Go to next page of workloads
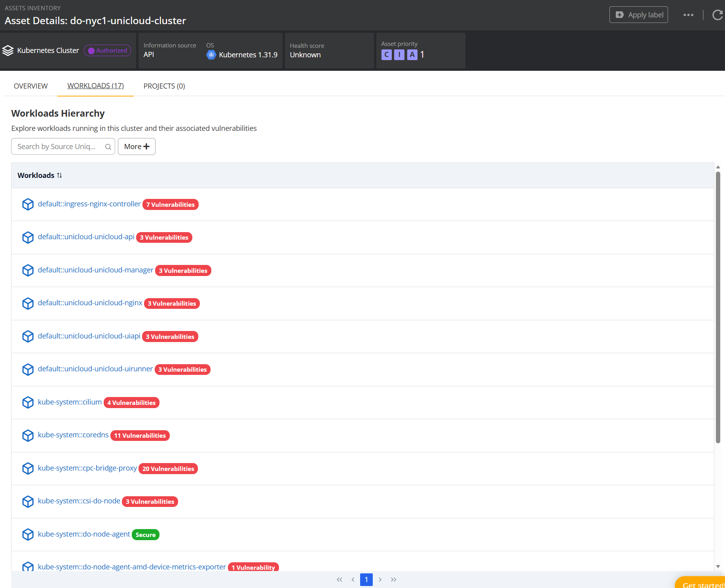Image resolution: width=725 pixels, height=588 pixels. point(380,580)
